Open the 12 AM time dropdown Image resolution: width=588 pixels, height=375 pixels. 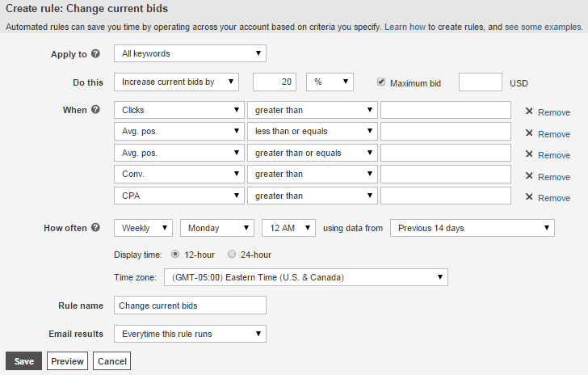coord(288,228)
